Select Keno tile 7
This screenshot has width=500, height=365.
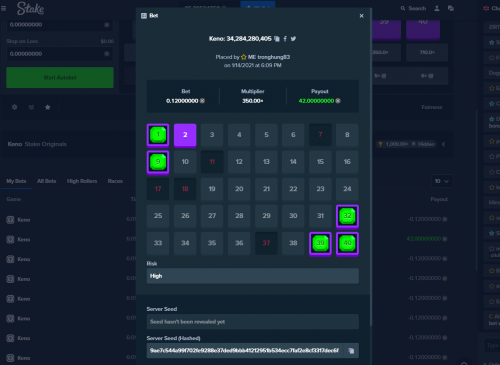[x=320, y=135]
